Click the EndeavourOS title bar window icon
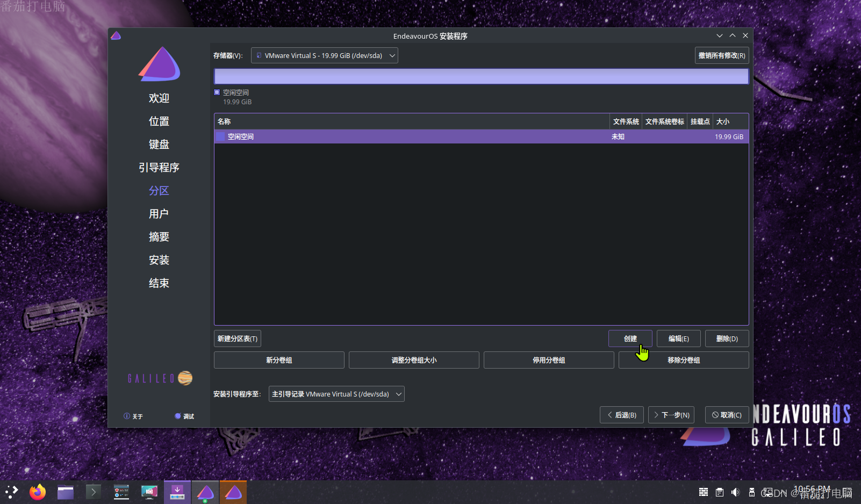This screenshot has height=504, width=861. click(116, 36)
